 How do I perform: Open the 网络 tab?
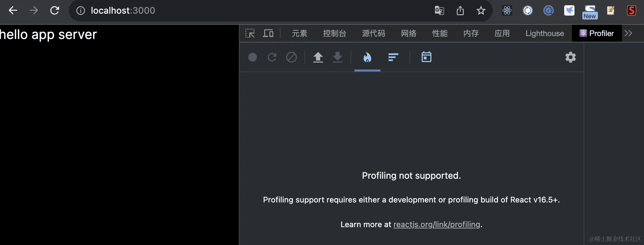pyautogui.click(x=409, y=33)
